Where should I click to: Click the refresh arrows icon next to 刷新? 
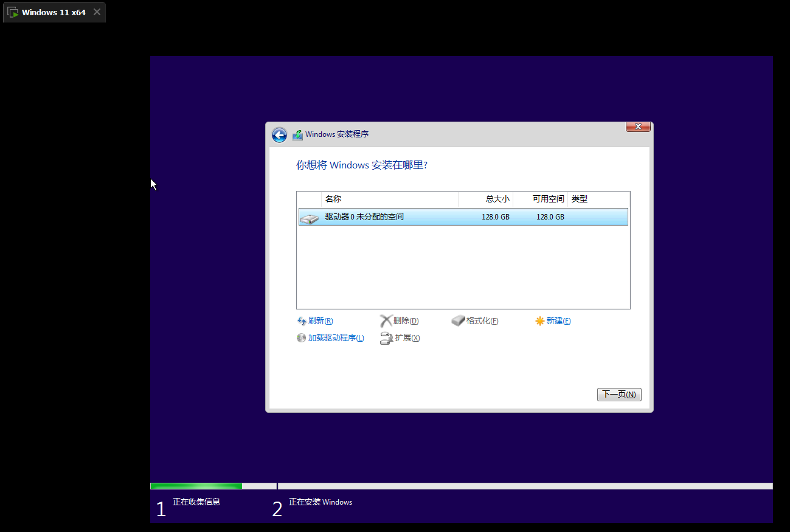(302, 321)
